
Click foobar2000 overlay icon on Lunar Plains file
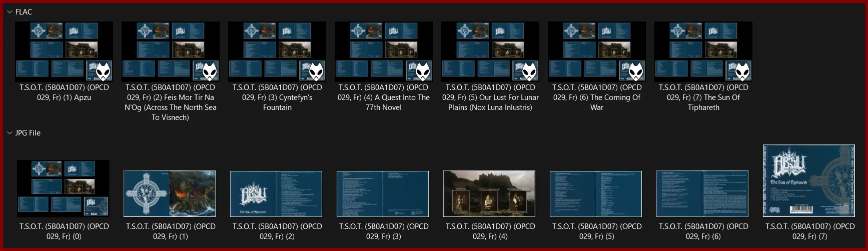coord(529,72)
